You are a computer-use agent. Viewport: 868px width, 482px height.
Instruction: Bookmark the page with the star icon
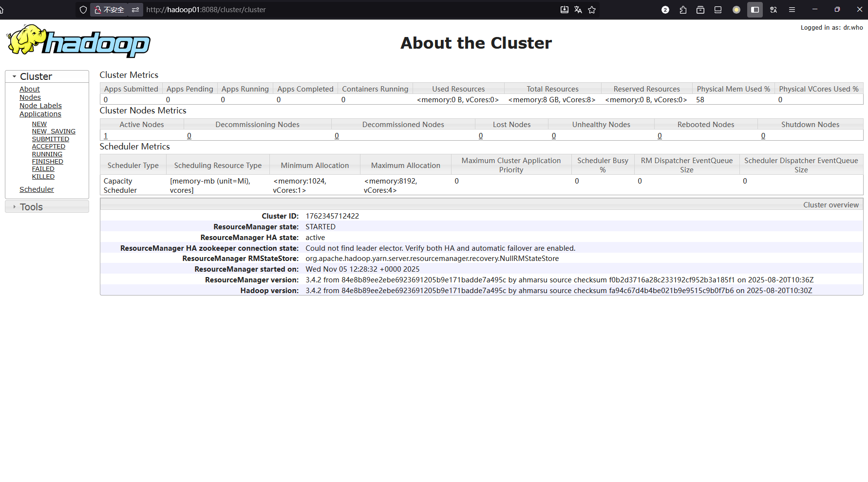pyautogui.click(x=591, y=10)
